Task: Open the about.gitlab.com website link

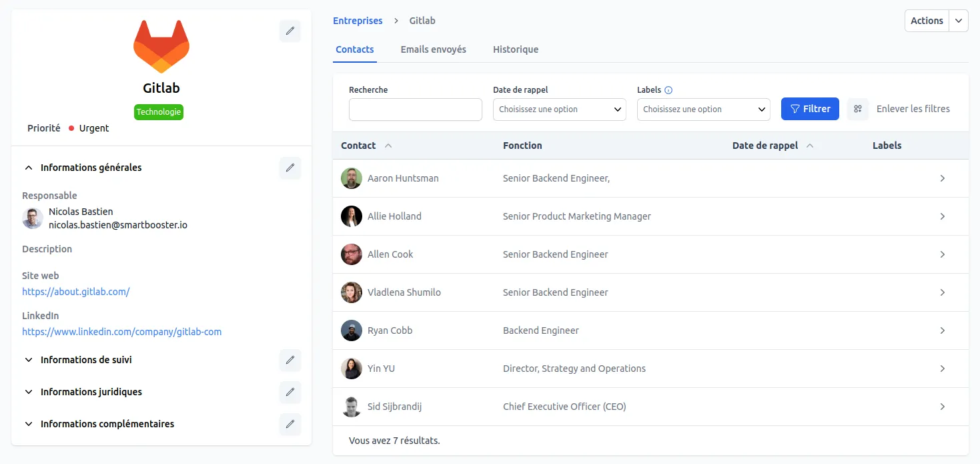Action: tap(76, 291)
